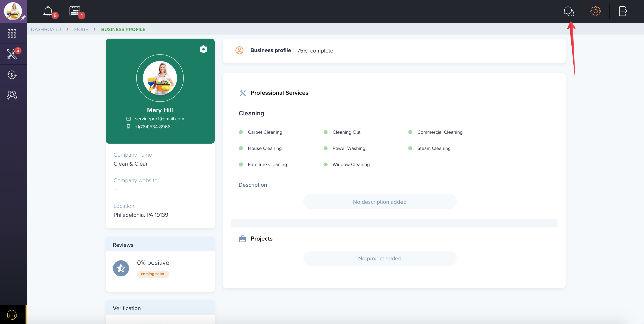Click the +1(764)534-8966 phone number
Viewport: 644px width, 324px height.
[153, 127]
